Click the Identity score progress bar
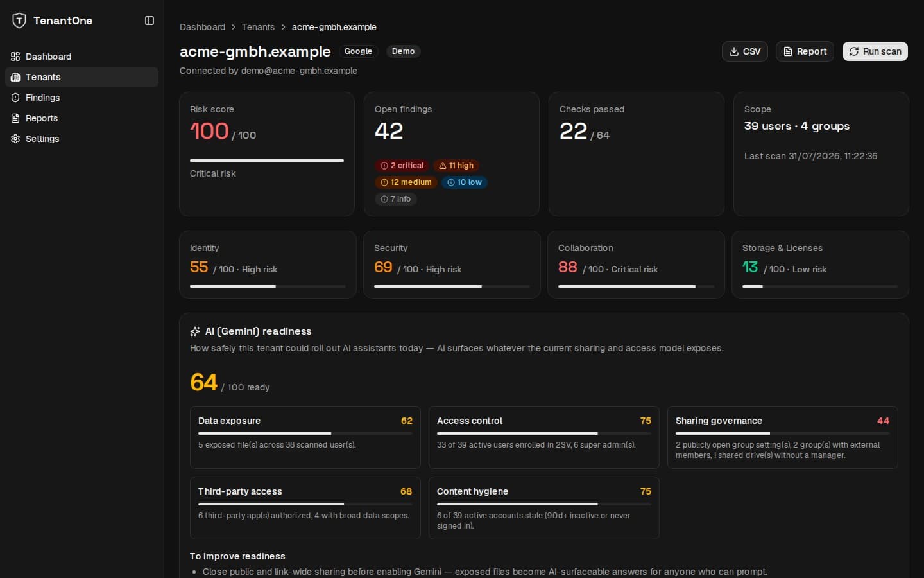This screenshot has height=578, width=924. coord(268,286)
